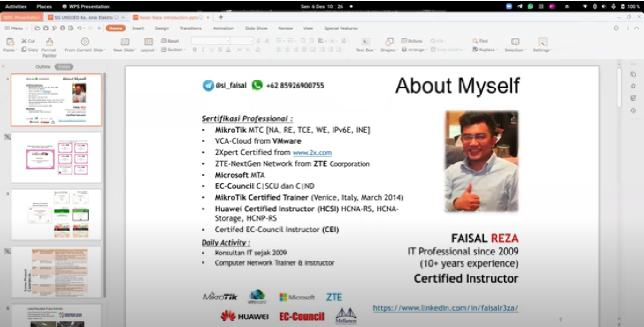Click the Paste clipboard icon
The width and height of the screenshot is (644, 327).
10,42
